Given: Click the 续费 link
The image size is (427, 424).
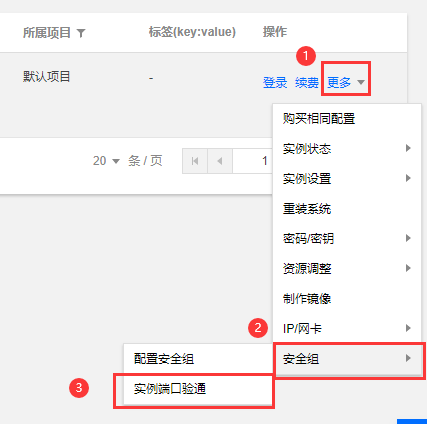Looking at the screenshot, I should coord(307,82).
